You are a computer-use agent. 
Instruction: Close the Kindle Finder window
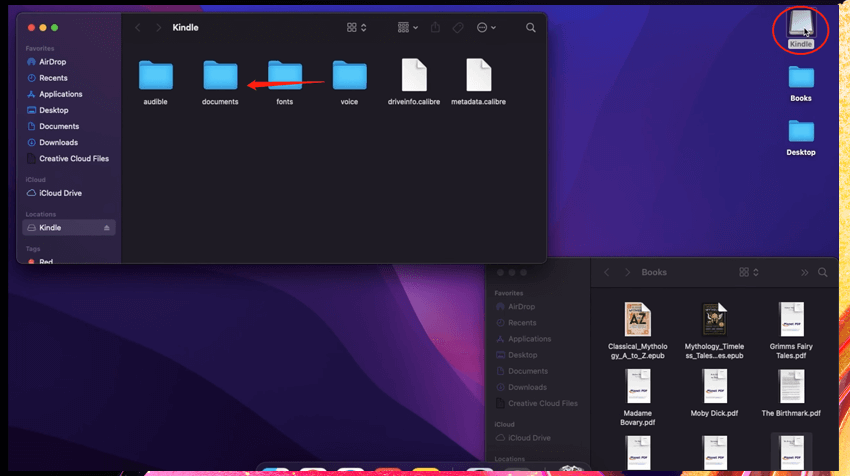(x=31, y=28)
